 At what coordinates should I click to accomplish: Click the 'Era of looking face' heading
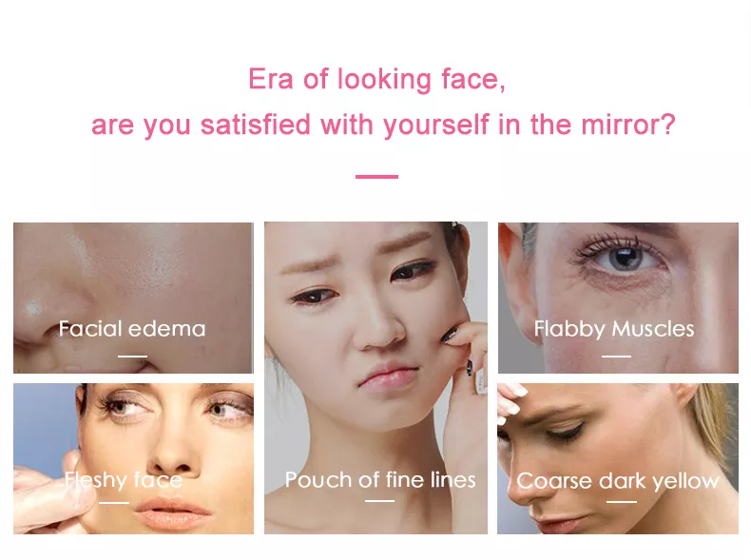coord(377,79)
